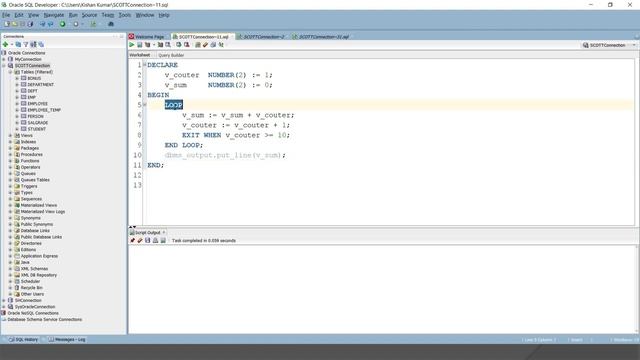640x360 pixels.
Task: Open the File menu
Action: (6, 15)
